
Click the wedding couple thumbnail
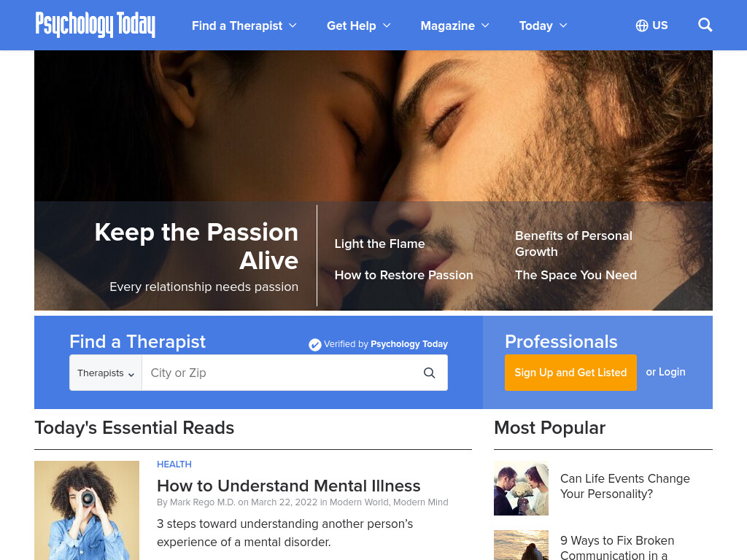pos(521,488)
